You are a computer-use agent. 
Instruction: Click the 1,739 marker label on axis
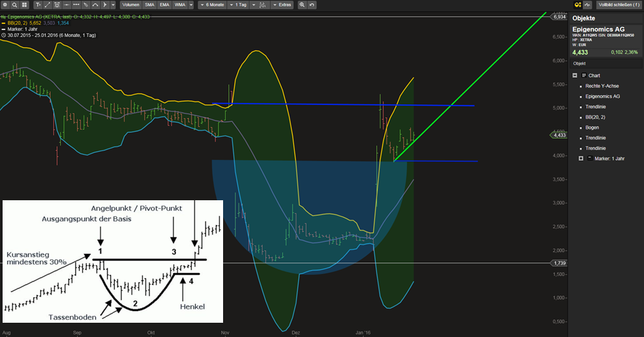coord(560,263)
